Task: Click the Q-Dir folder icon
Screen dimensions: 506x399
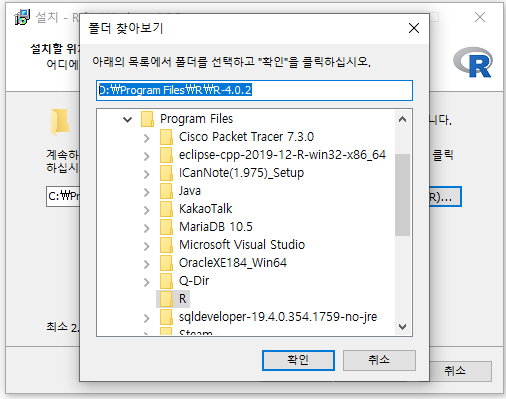Action: point(166,281)
